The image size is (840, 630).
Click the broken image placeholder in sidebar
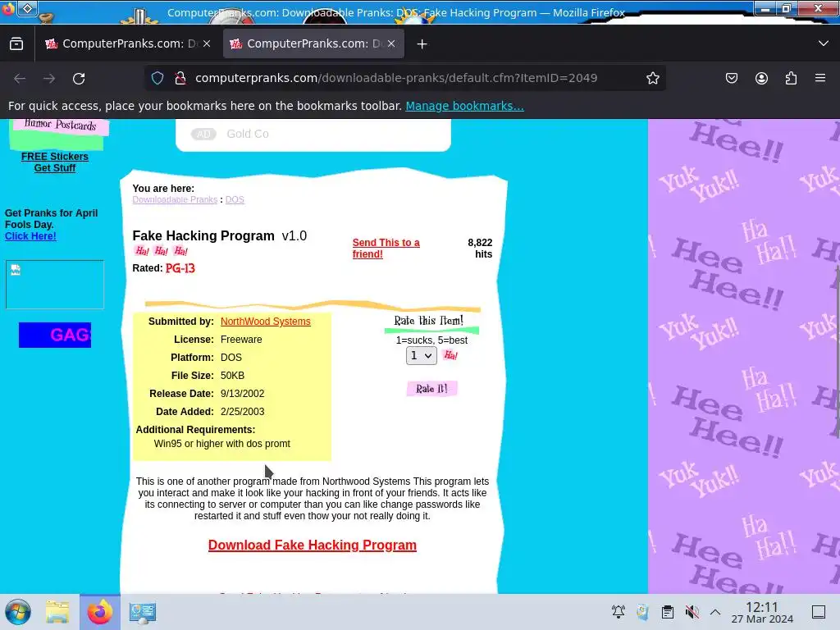pos(55,285)
